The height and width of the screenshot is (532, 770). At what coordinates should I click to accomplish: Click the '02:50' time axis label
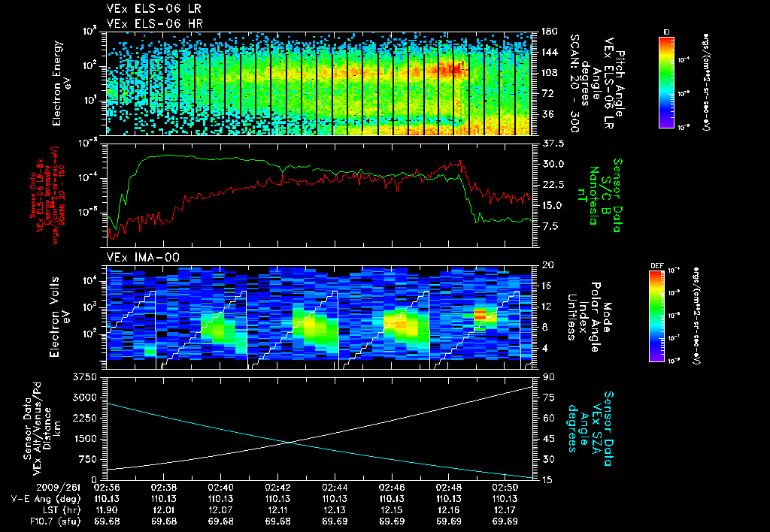point(505,488)
